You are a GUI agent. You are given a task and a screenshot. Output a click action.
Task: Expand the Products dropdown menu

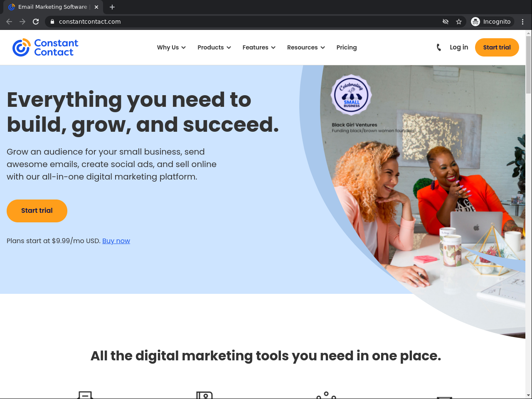[x=214, y=47]
